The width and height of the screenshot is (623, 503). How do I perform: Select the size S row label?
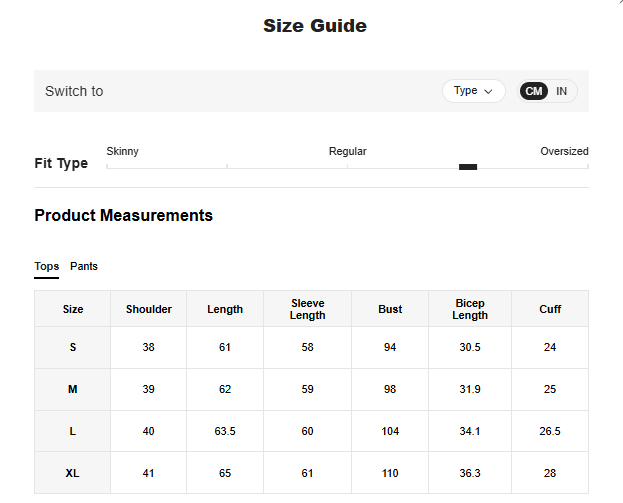73,347
